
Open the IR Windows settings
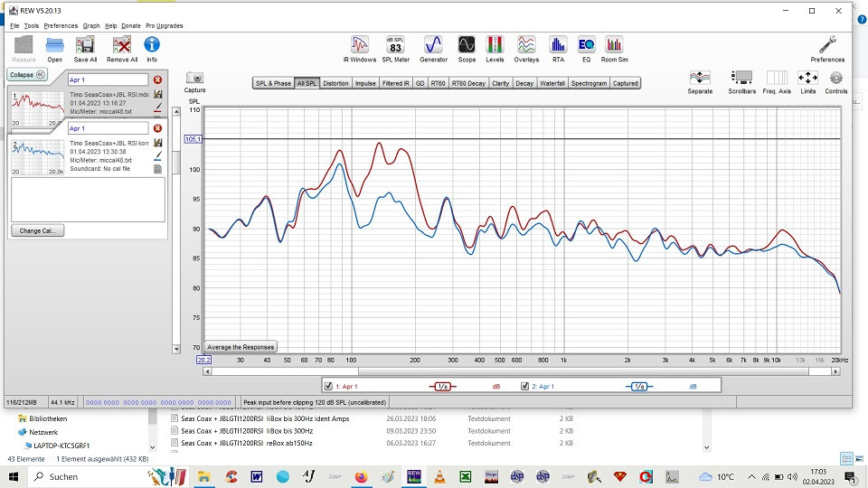tap(360, 49)
